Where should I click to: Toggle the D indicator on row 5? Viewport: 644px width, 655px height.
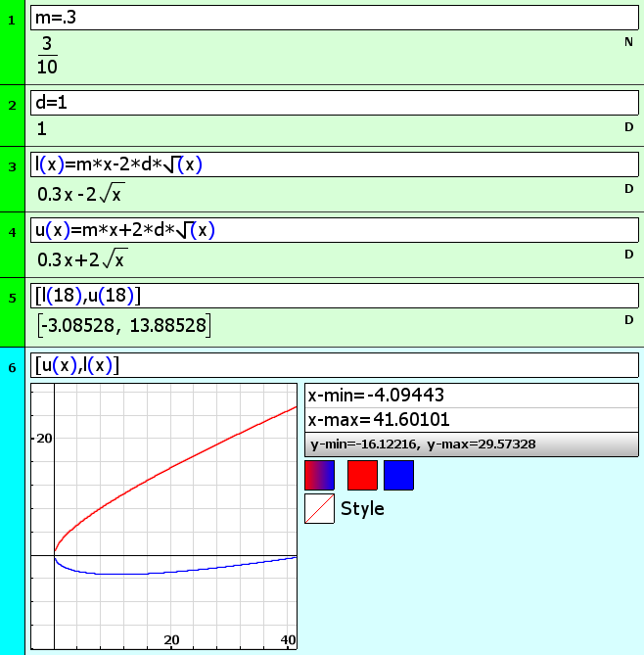(628, 319)
